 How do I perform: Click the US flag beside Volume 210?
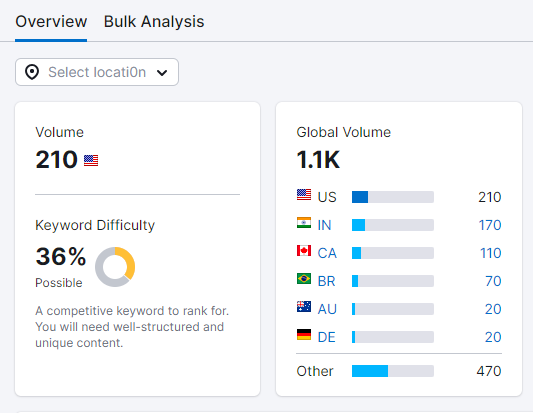[x=91, y=160]
